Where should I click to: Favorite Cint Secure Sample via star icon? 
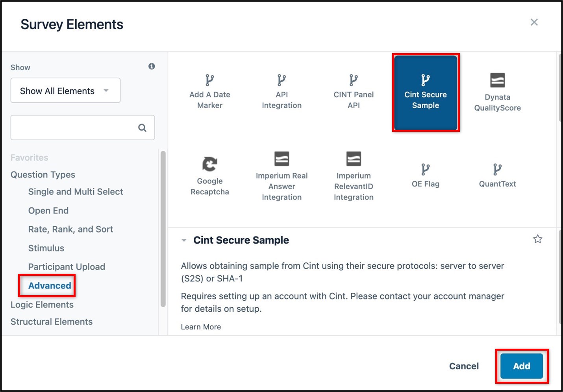(x=538, y=239)
